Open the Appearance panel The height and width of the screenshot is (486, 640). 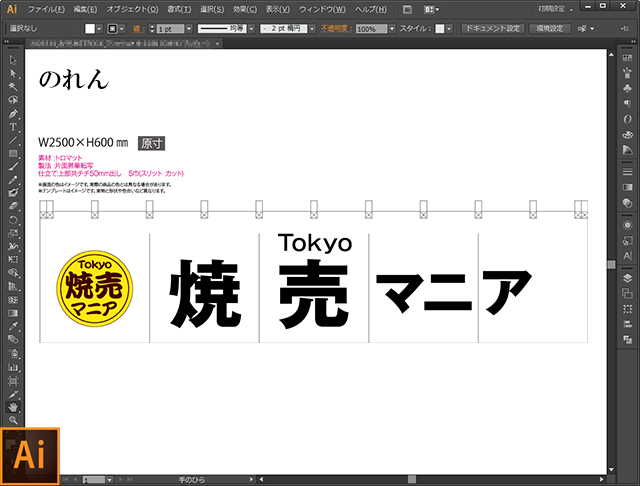627,225
